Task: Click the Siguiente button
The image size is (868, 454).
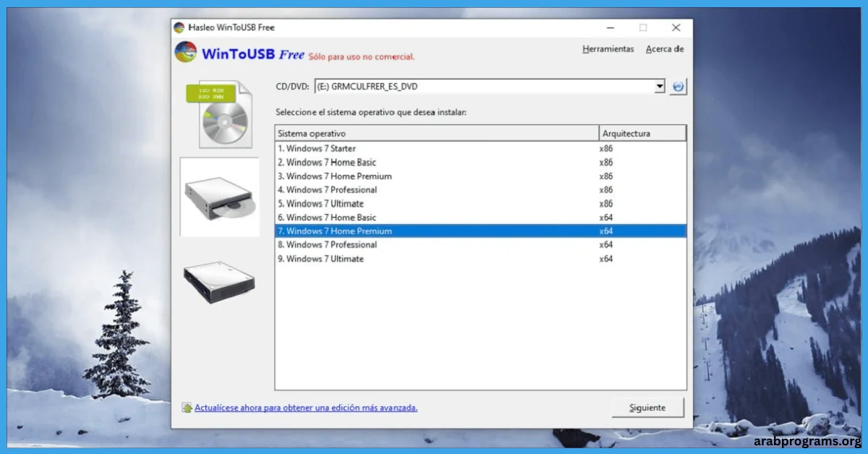Action: coord(647,408)
